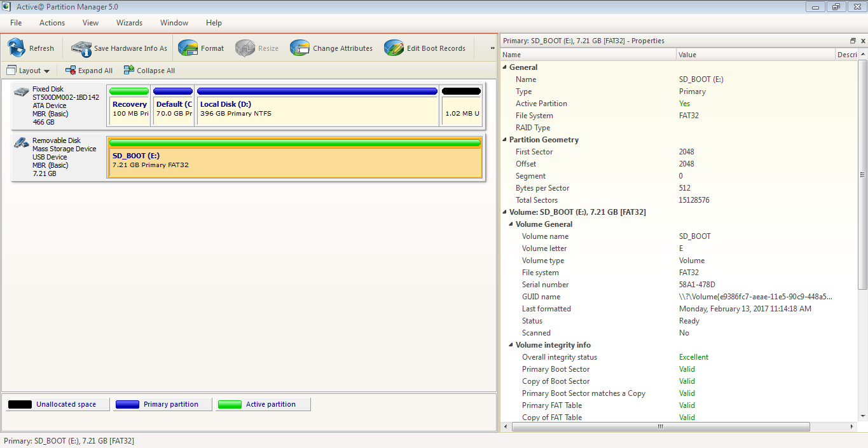
Task: Open the Wizards menu
Action: coord(129,22)
